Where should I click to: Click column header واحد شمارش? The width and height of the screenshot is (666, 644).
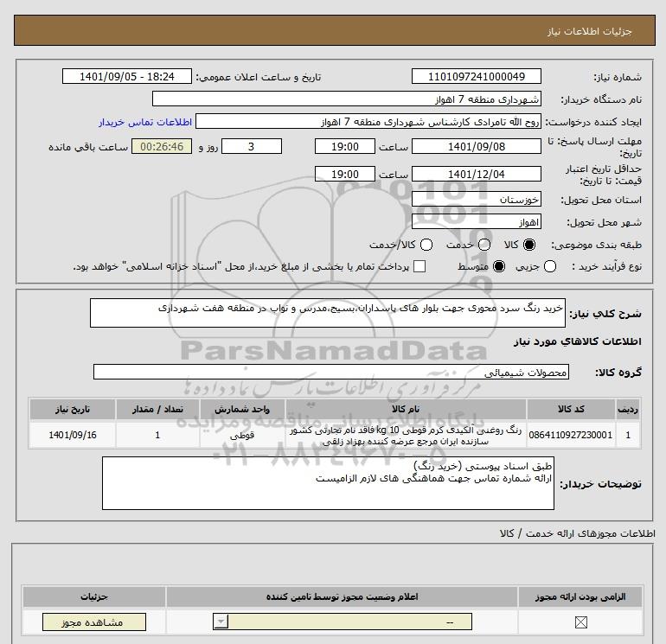242,409
